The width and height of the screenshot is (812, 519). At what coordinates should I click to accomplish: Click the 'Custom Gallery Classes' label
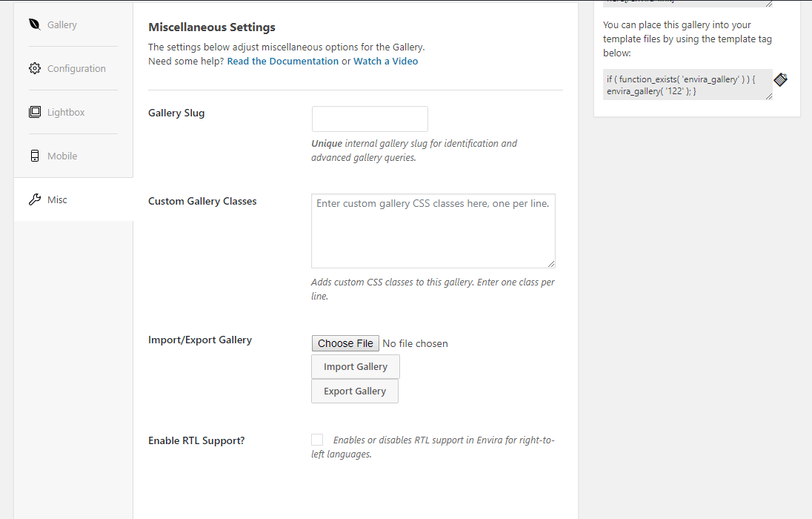[x=202, y=201]
